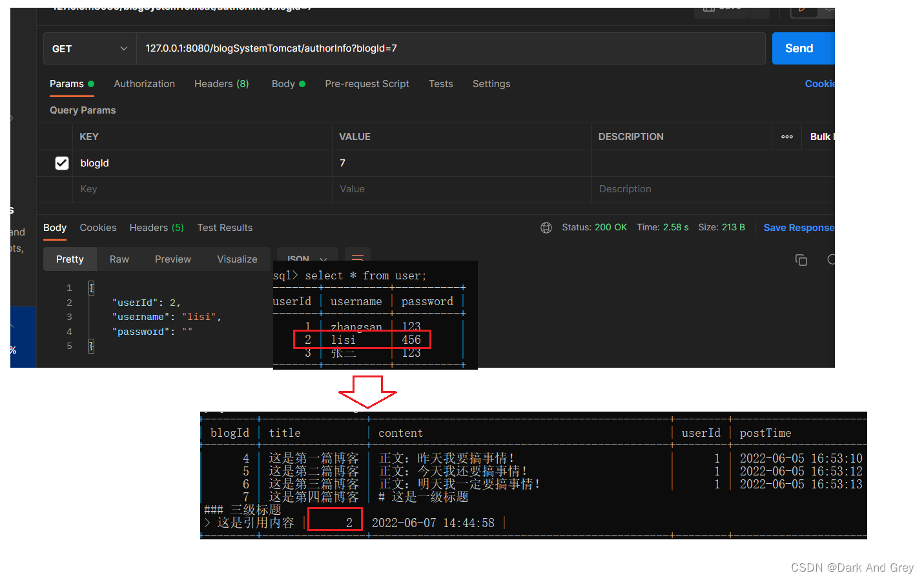Screen dimensions: 924x580
Task: Open the request Settings tab
Action: click(491, 84)
